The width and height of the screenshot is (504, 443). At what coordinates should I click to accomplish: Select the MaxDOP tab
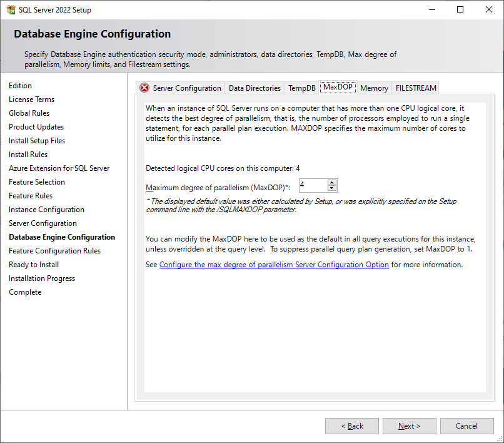pos(338,87)
